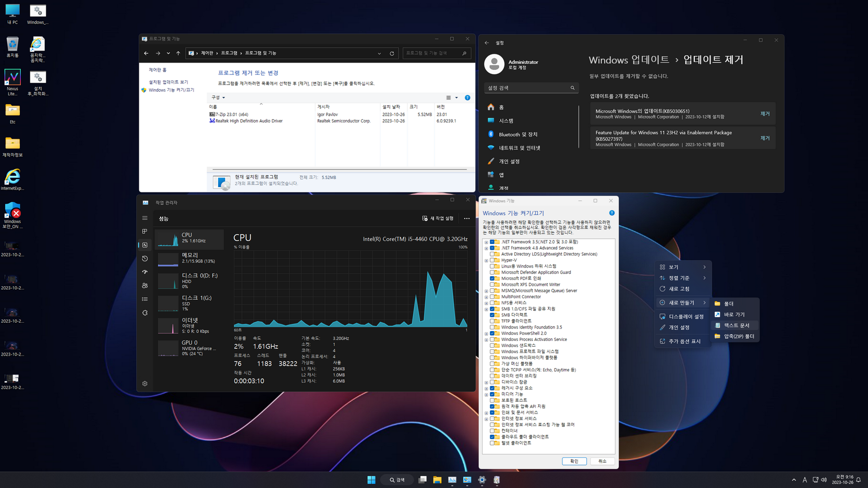Viewport: 868px width, 488px height.
Task: Go back in Programs and Features window
Action: 146,53
